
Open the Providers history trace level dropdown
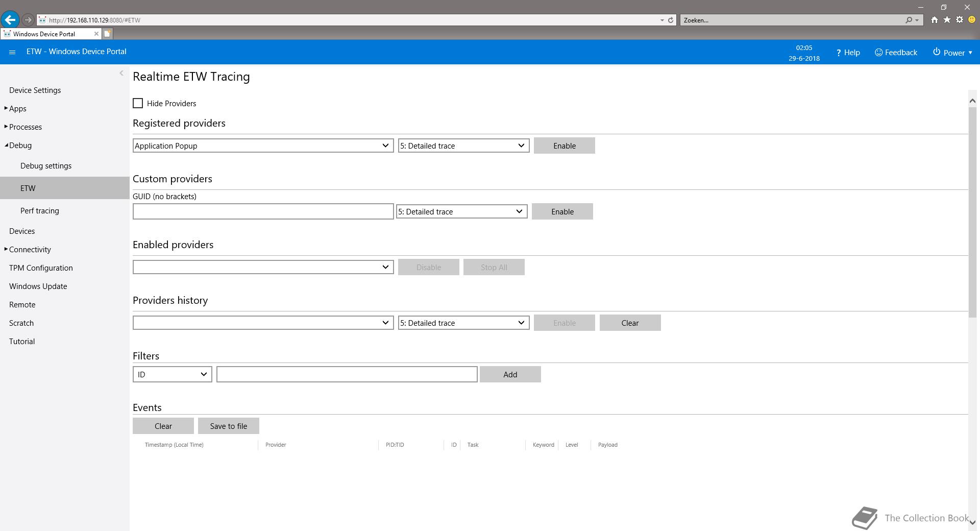coord(463,323)
